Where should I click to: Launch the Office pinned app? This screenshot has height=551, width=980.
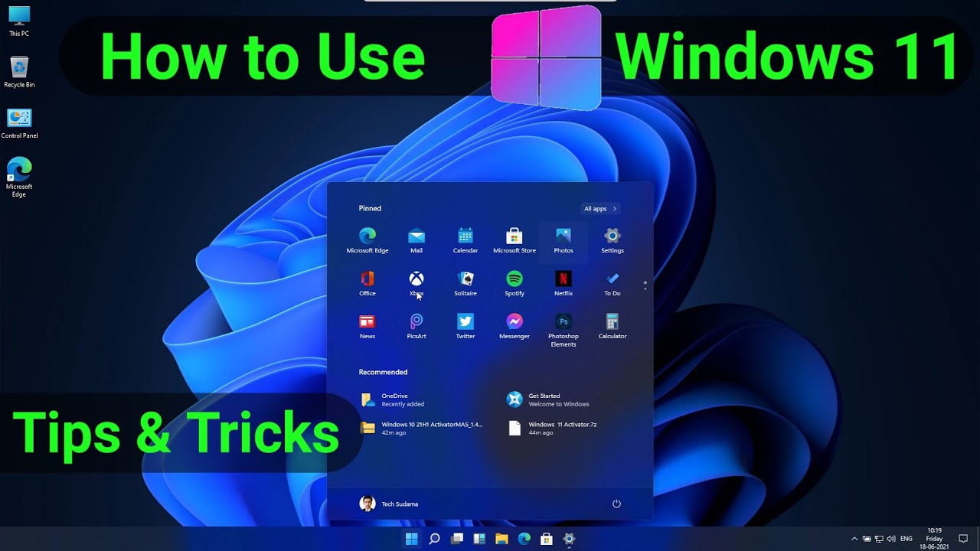pos(367,283)
